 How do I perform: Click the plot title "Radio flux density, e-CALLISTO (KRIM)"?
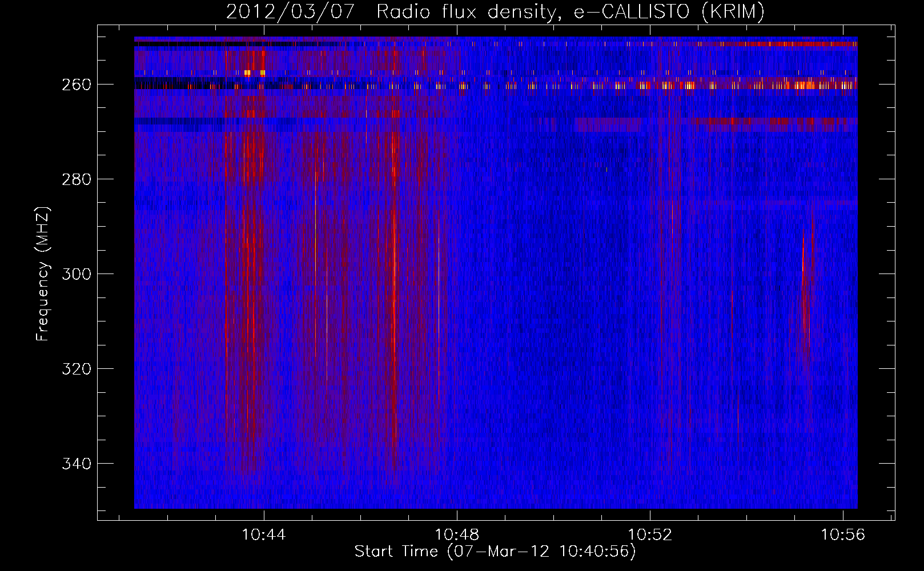[x=571, y=12]
